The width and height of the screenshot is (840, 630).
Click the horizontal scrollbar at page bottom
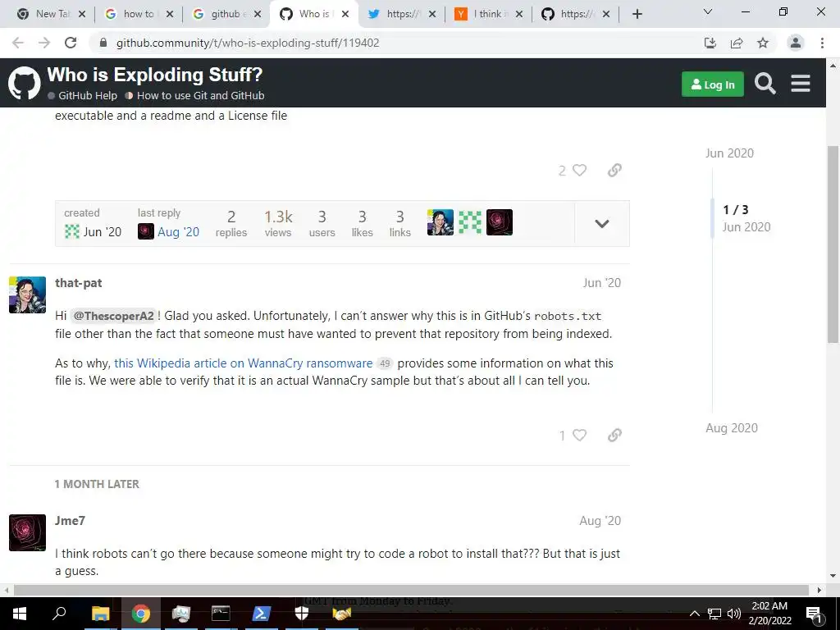[411, 590]
